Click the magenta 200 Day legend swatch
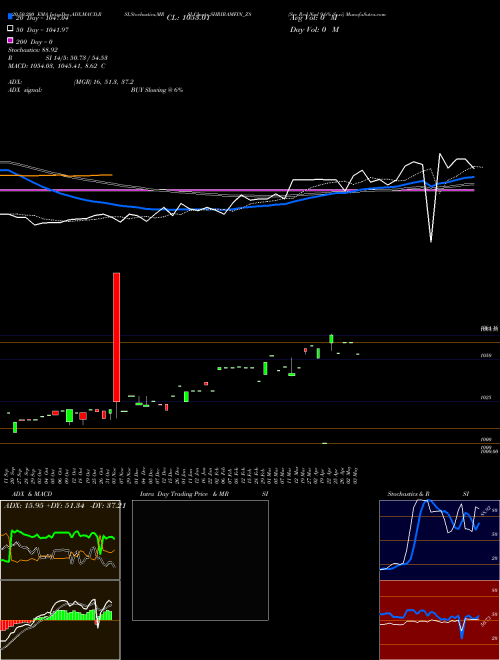 11,41
